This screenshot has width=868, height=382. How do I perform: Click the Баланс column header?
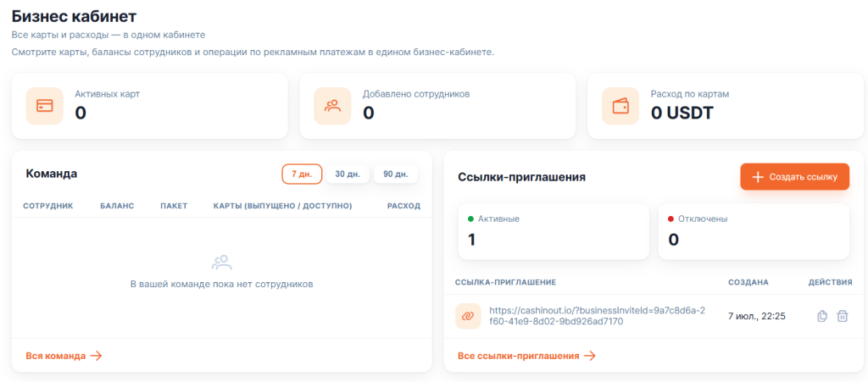pos(117,206)
